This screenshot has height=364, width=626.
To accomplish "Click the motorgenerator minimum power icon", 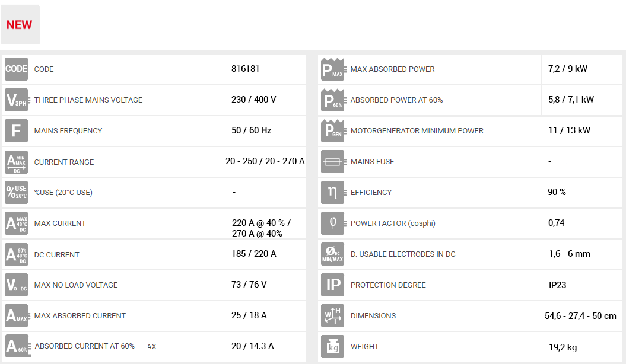I will (x=332, y=130).
